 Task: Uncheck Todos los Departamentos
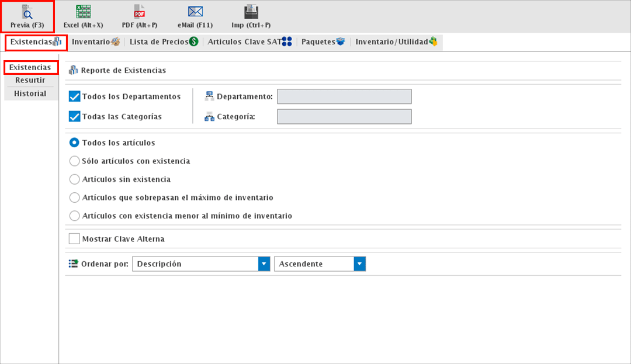(x=74, y=96)
